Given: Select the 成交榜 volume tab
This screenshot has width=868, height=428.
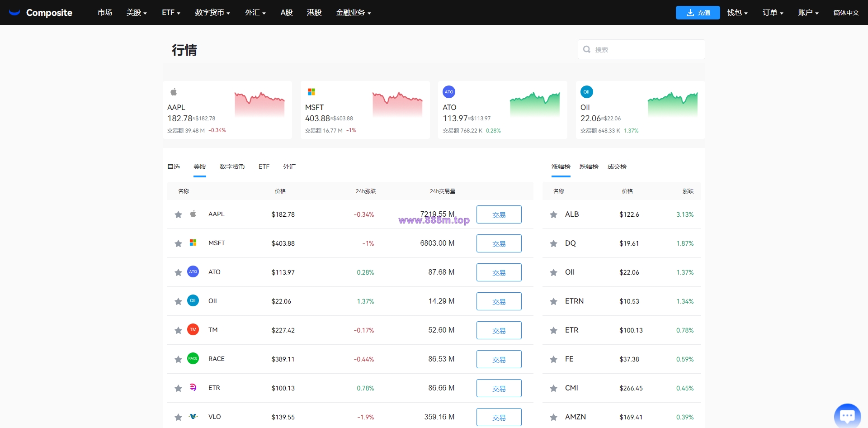Looking at the screenshot, I should 617,166.
